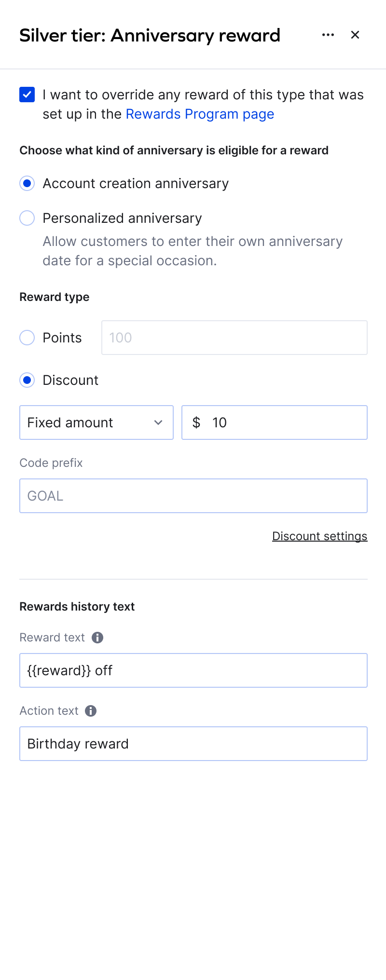
Task: Open the Fixed amount dropdown
Action: 96,422
